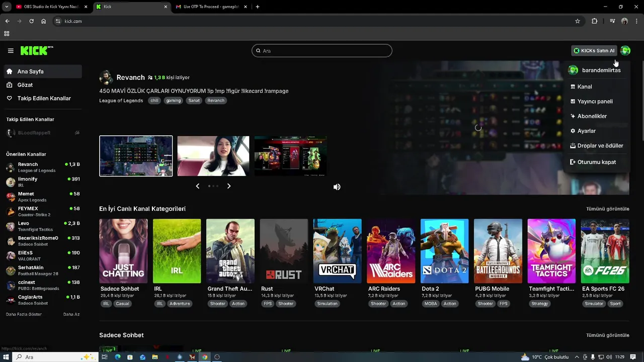Reload the page
The width and height of the screenshot is (644, 362).
click(31, 21)
